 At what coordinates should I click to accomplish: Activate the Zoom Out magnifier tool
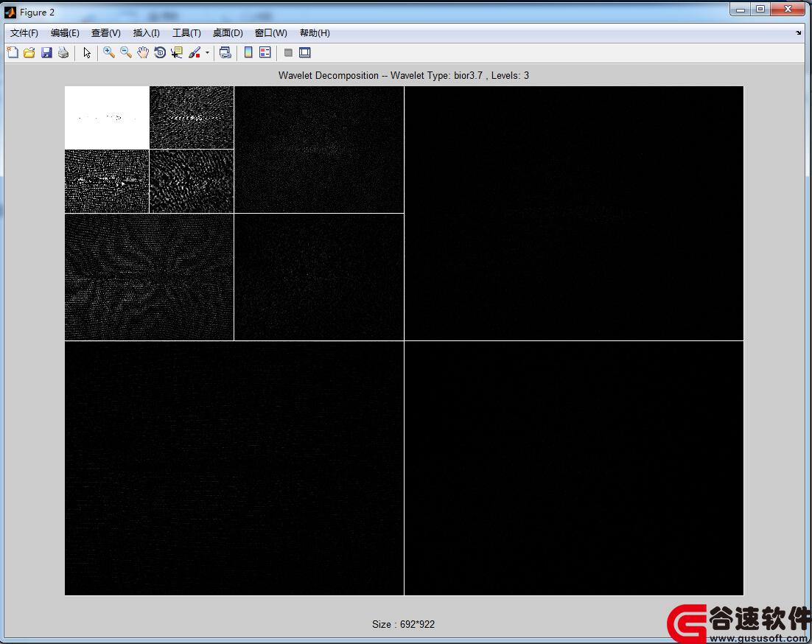[x=126, y=52]
